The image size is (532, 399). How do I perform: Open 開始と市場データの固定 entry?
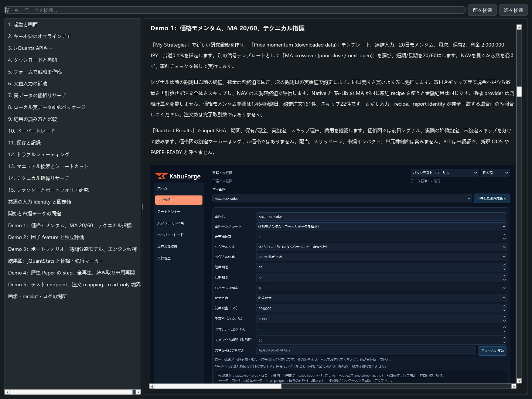coord(73,214)
